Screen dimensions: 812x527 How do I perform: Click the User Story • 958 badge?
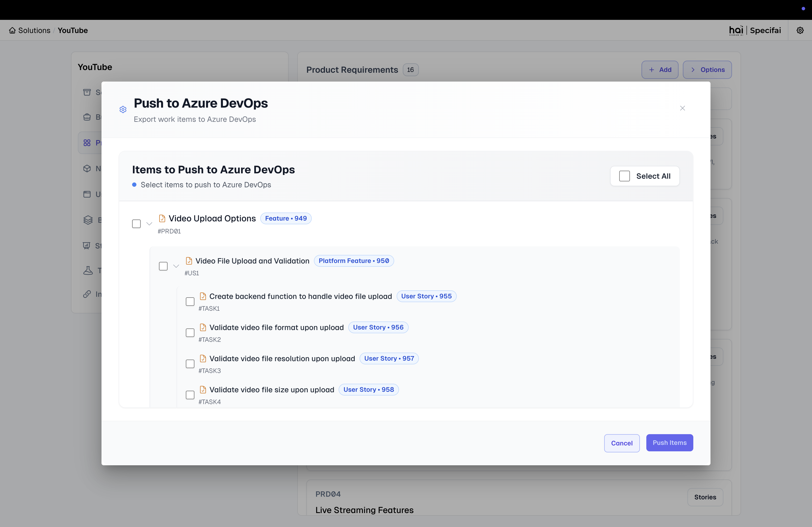(x=368, y=390)
